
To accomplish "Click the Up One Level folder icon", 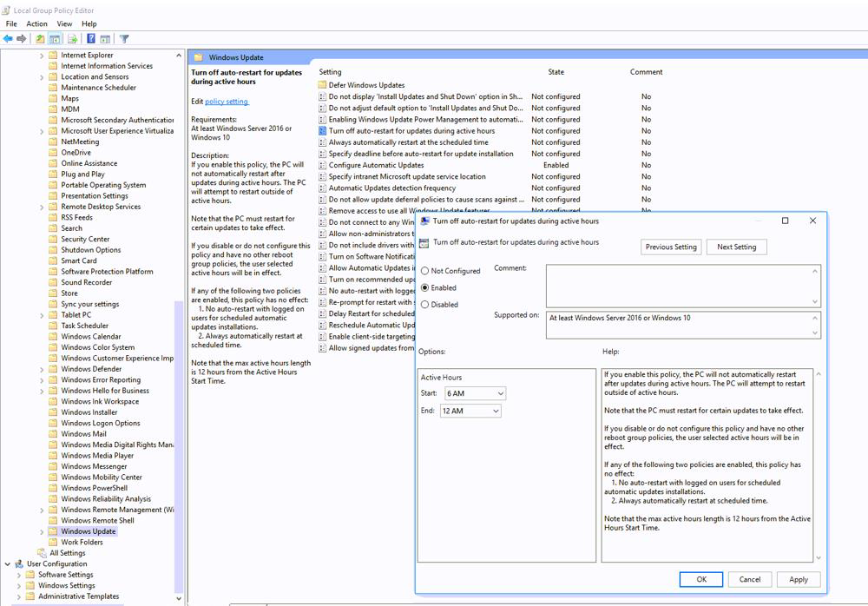I will tap(40, 39).
